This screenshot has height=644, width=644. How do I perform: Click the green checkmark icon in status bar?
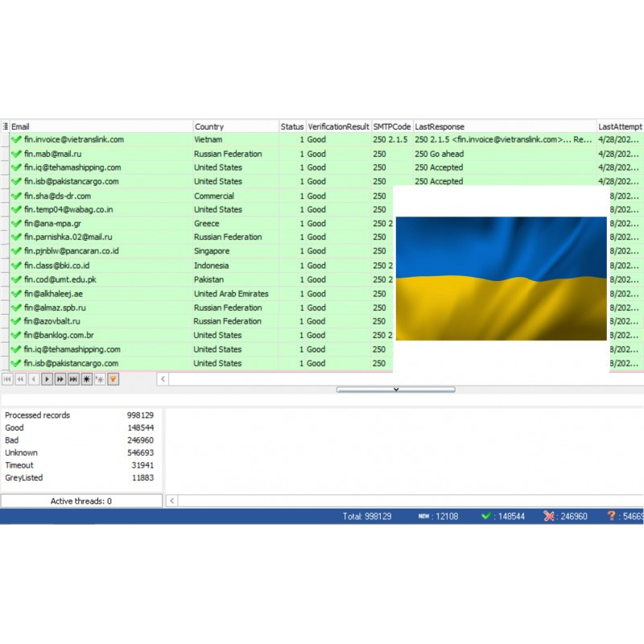click(486, 516)
